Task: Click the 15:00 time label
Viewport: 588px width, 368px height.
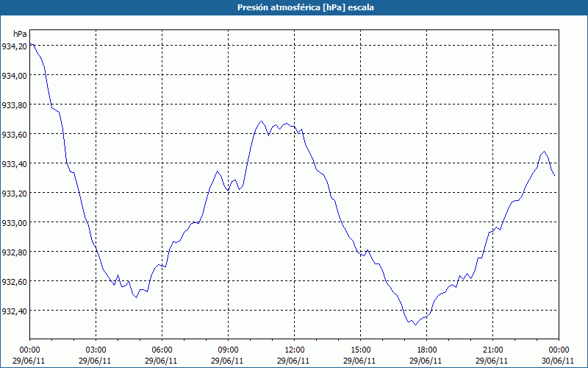Action: click(360, 350)
